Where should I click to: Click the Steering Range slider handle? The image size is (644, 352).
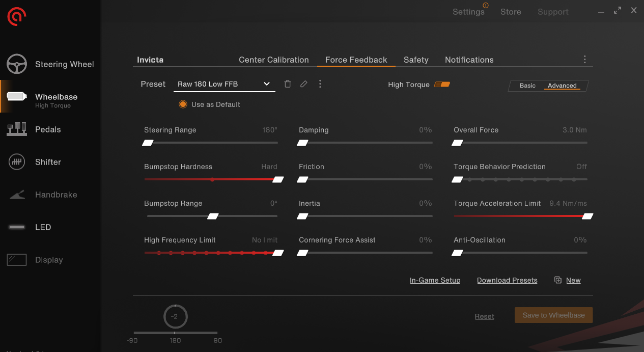[x=148, y=143]
